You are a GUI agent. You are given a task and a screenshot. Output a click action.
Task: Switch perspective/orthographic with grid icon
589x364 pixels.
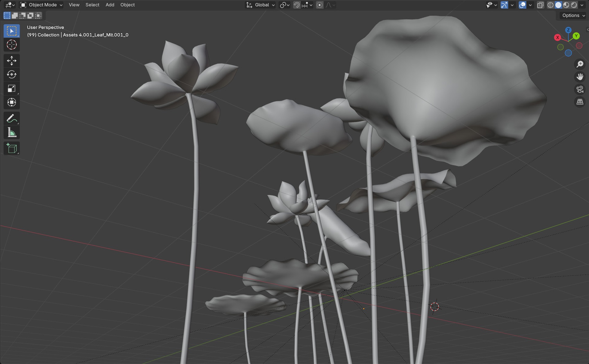point(580,102)
